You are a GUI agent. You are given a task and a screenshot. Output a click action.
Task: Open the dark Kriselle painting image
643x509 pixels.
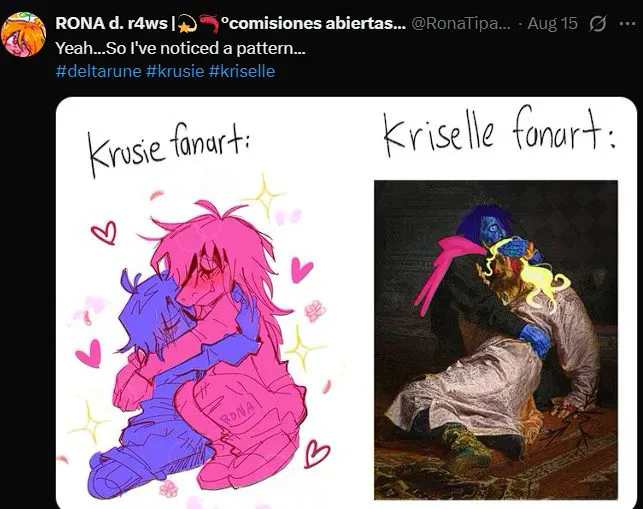[496, 340]
